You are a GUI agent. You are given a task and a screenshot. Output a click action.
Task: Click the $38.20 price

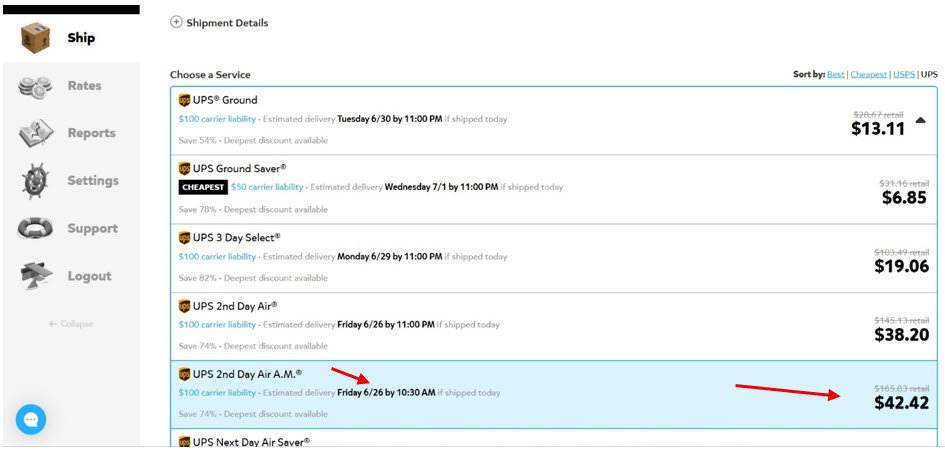902,334
